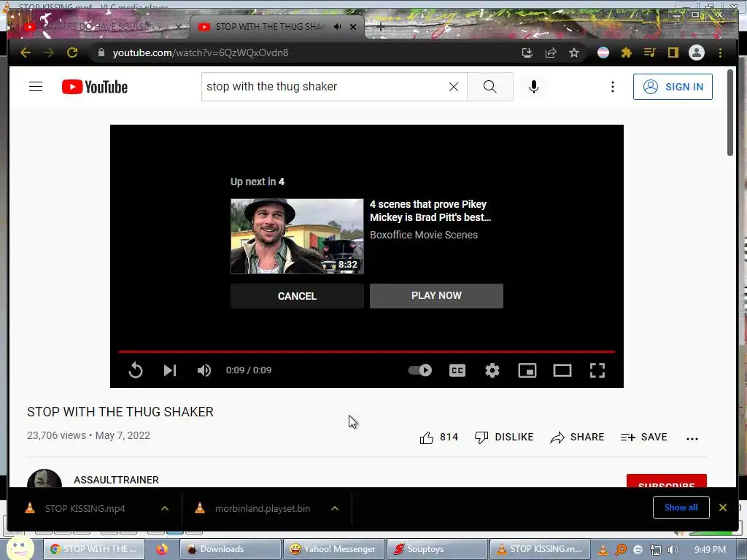
Task: Mute the video player volume
Action: (204, 370)
